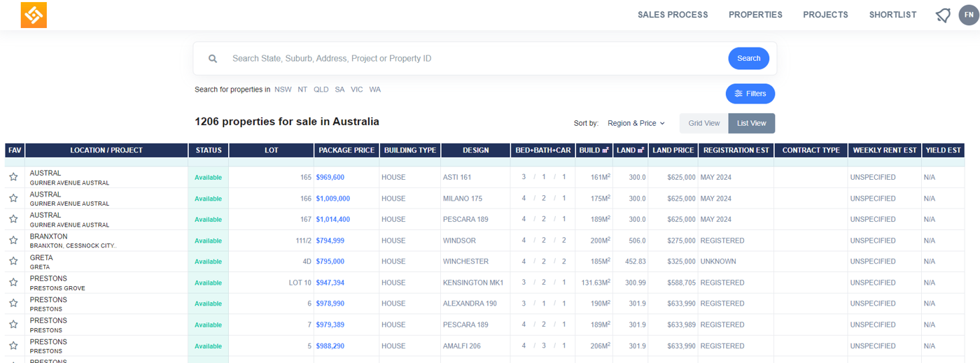
Task: Filter properties by VIC
Action: click(357, 90)
